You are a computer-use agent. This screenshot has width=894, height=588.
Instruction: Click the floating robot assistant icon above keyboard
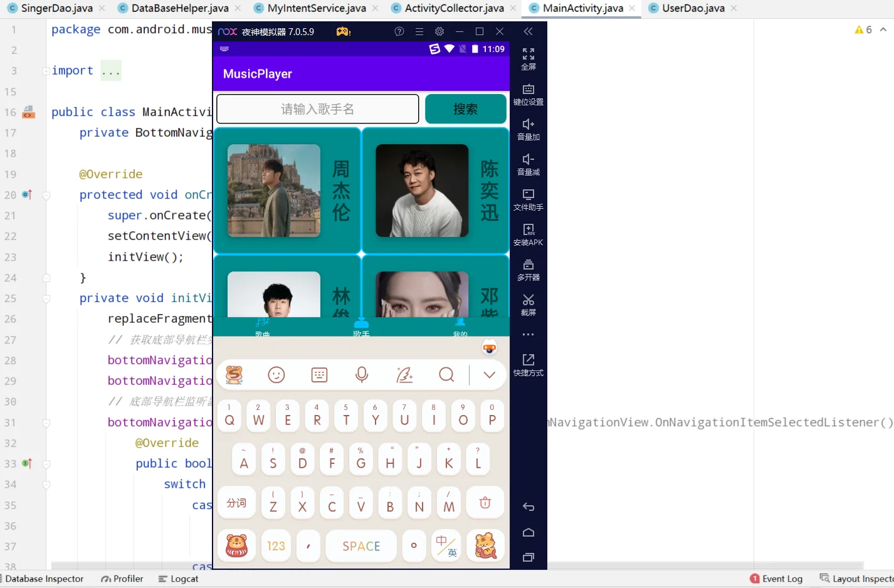(490, 347)
